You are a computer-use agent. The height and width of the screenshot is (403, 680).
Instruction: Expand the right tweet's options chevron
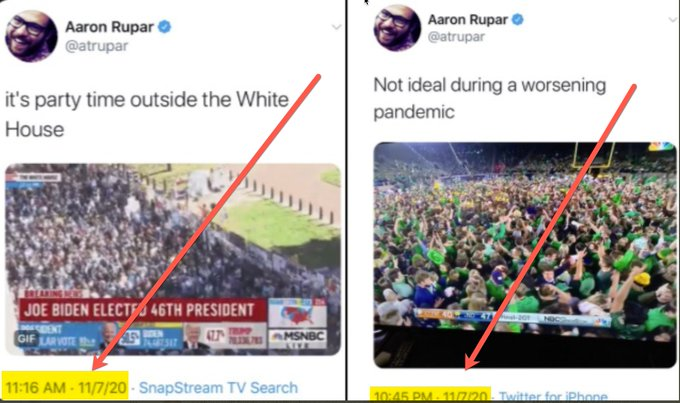[x=673, y=20]
